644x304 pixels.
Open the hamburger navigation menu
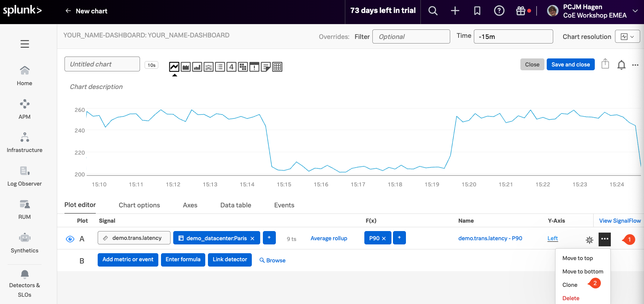click(x=25, y=44)
